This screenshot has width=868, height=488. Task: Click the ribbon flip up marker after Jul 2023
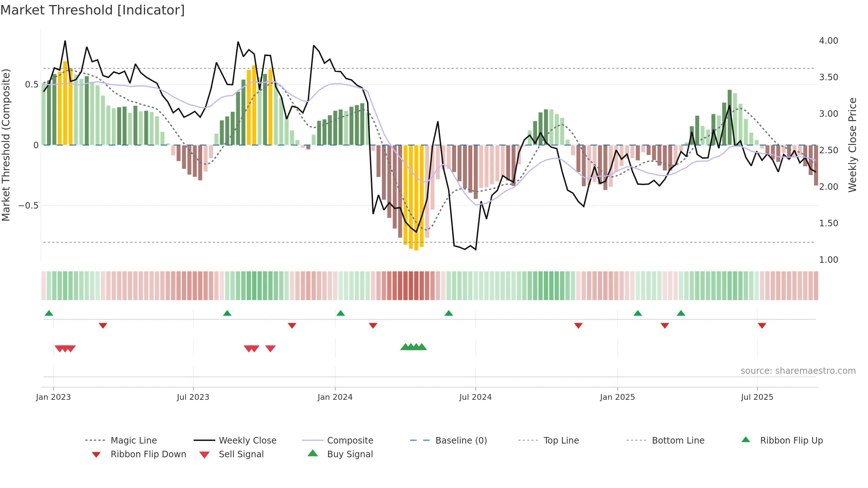(227, 313)
